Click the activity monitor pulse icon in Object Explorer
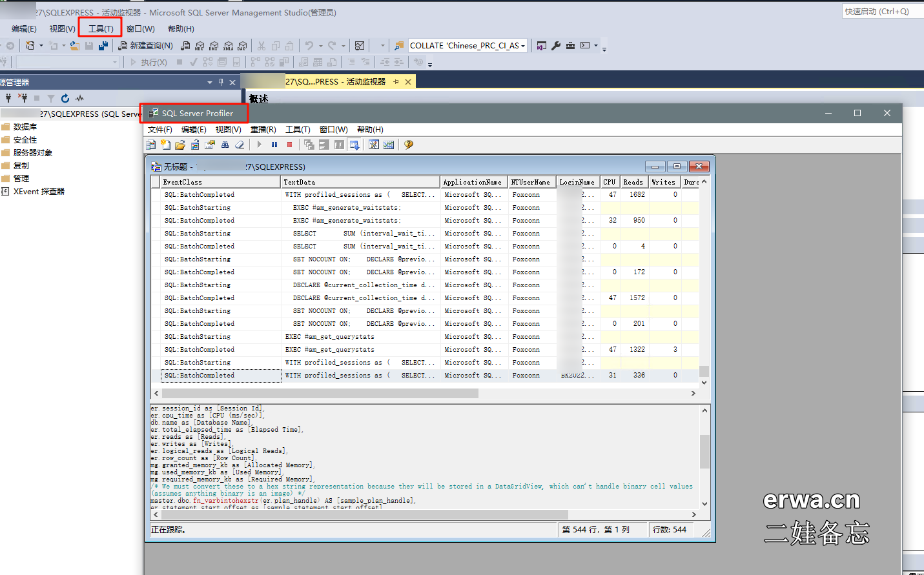The width and height of the screenshot is (924, 575). (x=79, y=98)
